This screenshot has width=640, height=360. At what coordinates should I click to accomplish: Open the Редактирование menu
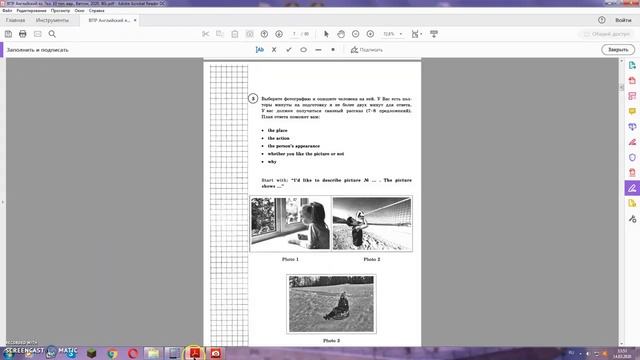31,11
